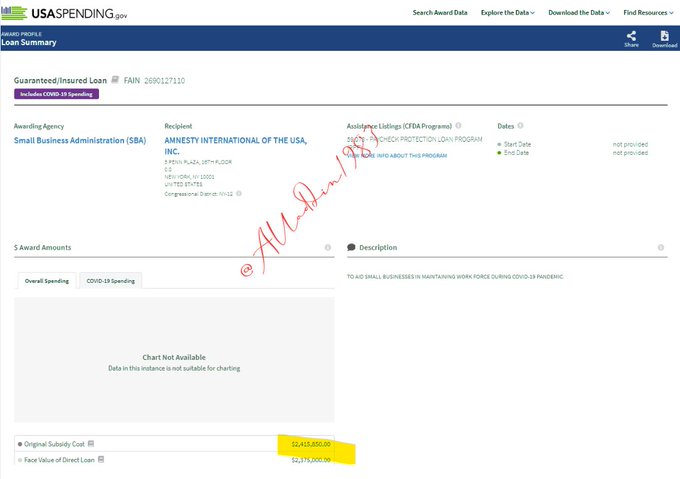
Task: Click the info icon next to Dates
Action: pyautogui.click(x=520, y=126)
